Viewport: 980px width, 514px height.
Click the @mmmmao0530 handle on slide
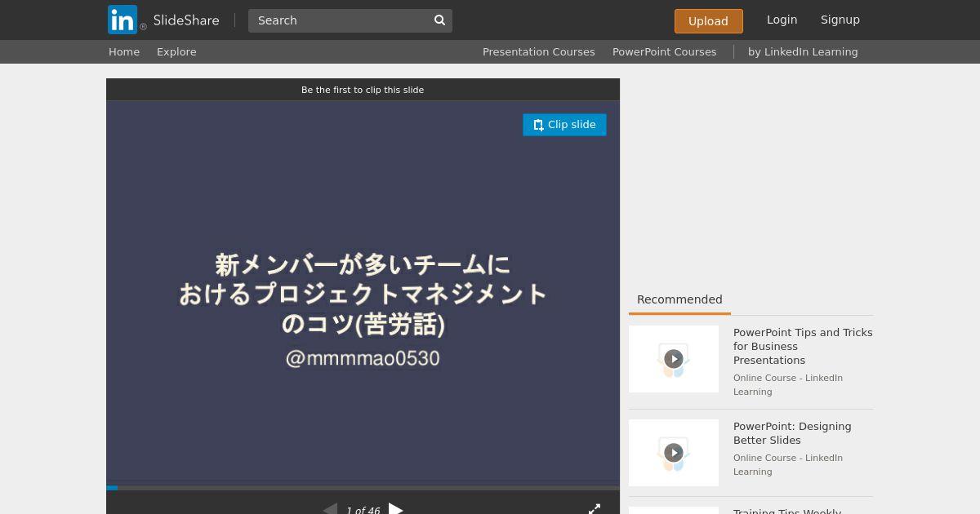pos(363,358)
